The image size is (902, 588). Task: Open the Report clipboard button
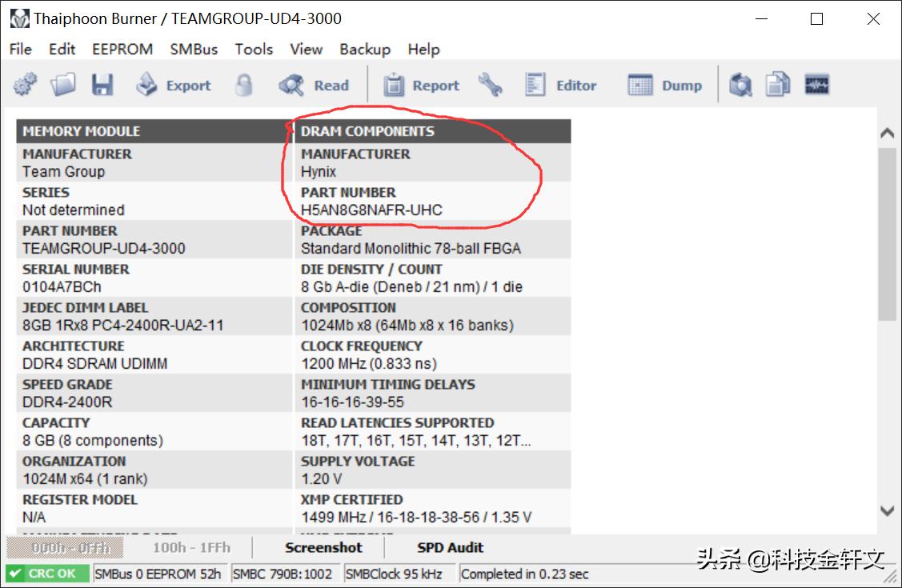[x=421, y=85]
